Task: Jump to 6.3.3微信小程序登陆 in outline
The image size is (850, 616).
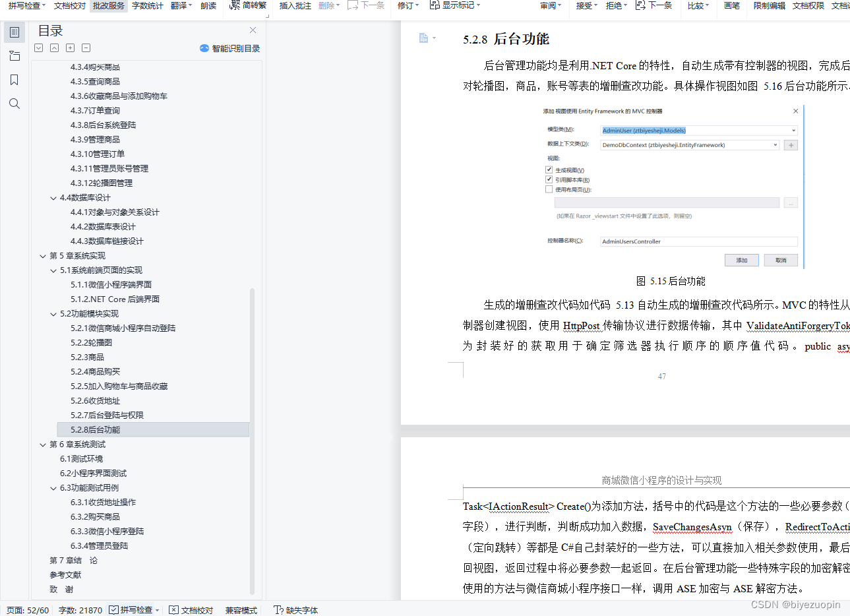Action: coord(107,532)
